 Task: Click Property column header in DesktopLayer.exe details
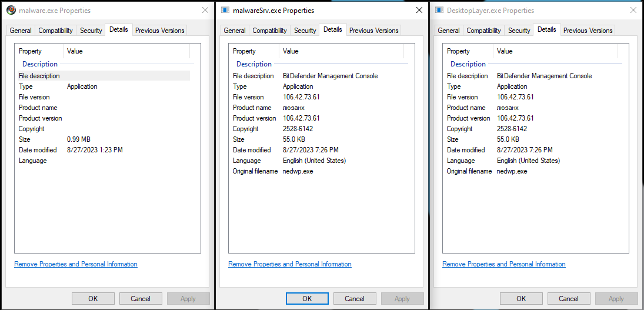[x=459, y=51]
